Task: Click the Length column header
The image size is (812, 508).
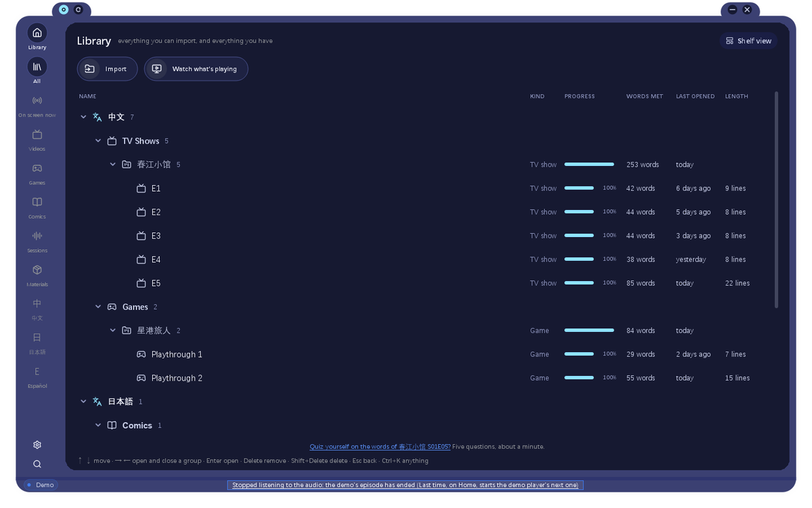Action: coord(737,96)
